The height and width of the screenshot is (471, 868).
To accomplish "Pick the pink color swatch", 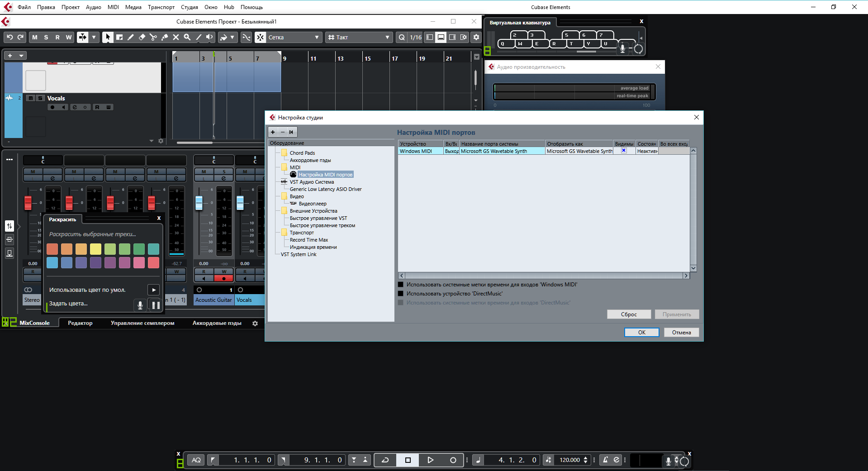I will (x=139, y=263).
